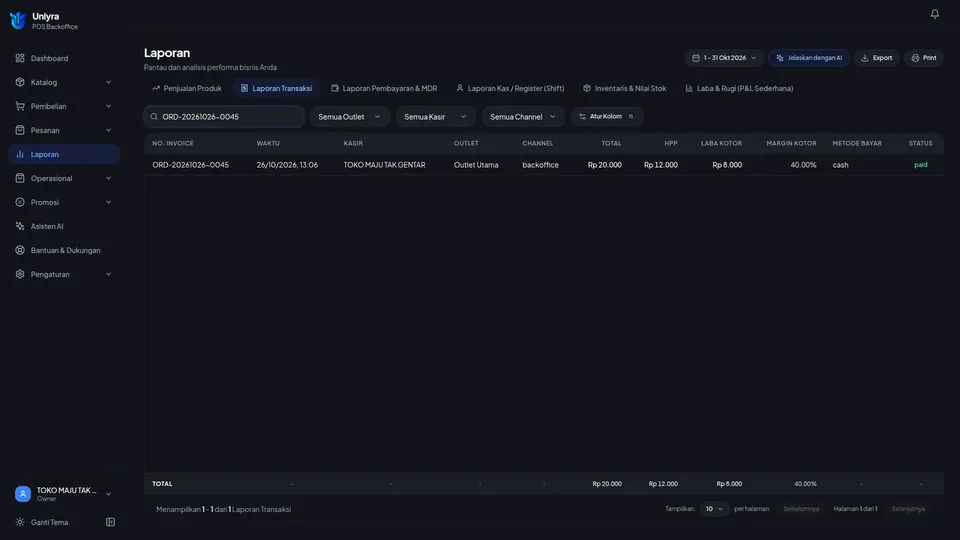Viewport: 960px width, 540px height.
Task: Click the Pesanan bag icon
Action: tap(20, 130)
